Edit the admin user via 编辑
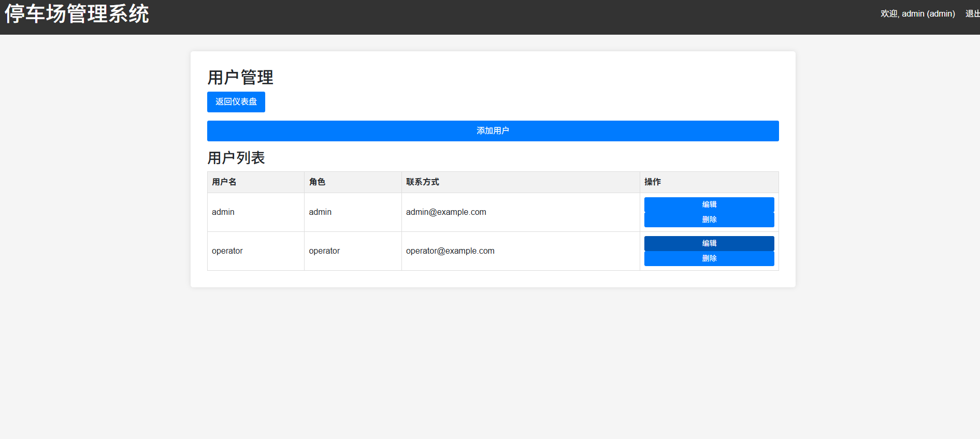Screen dimensions: 980x439 [709, 204]
